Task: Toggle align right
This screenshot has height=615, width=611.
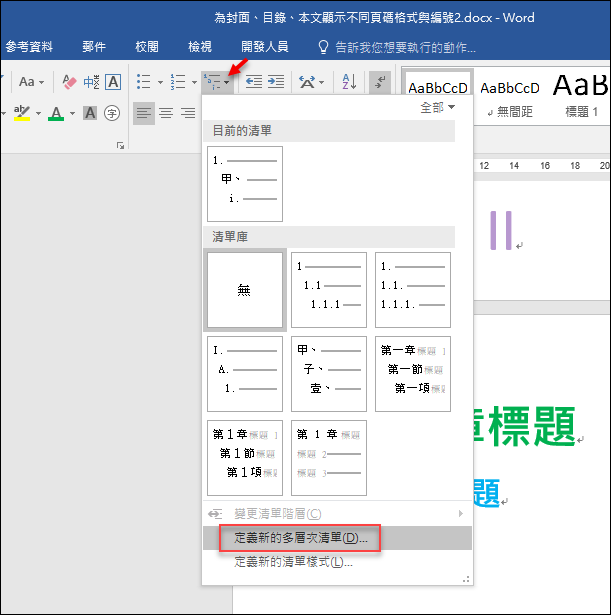Action: [x=188, y=113]
